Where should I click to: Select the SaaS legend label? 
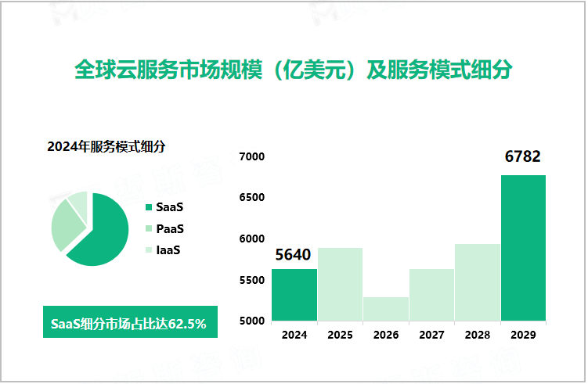pyautogui.click(x=170, y=207)
